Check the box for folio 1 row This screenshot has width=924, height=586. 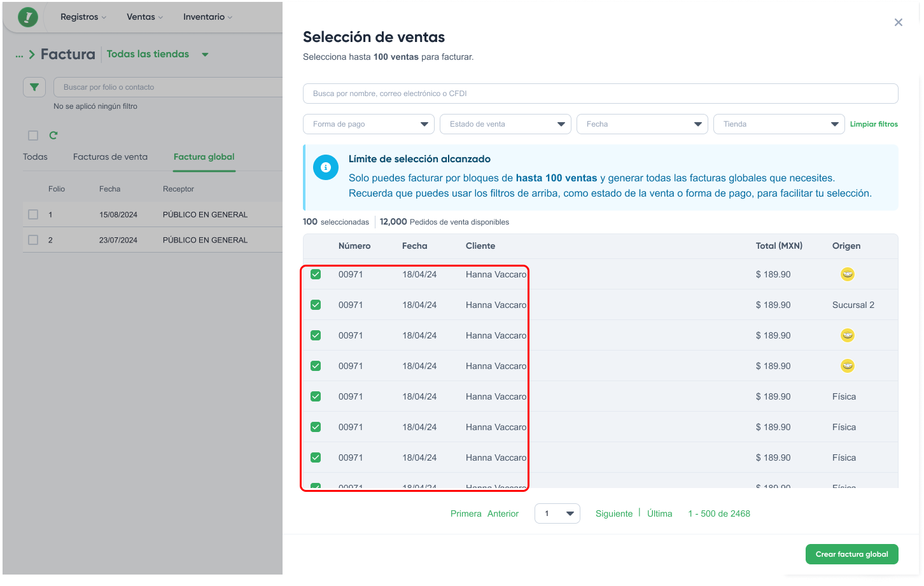[33, 214]
